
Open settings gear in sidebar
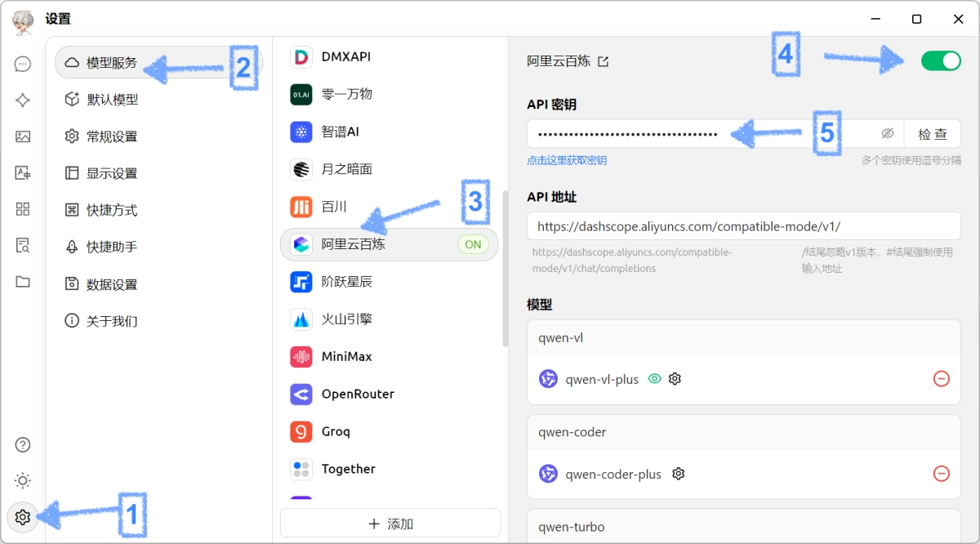[23, 517]
